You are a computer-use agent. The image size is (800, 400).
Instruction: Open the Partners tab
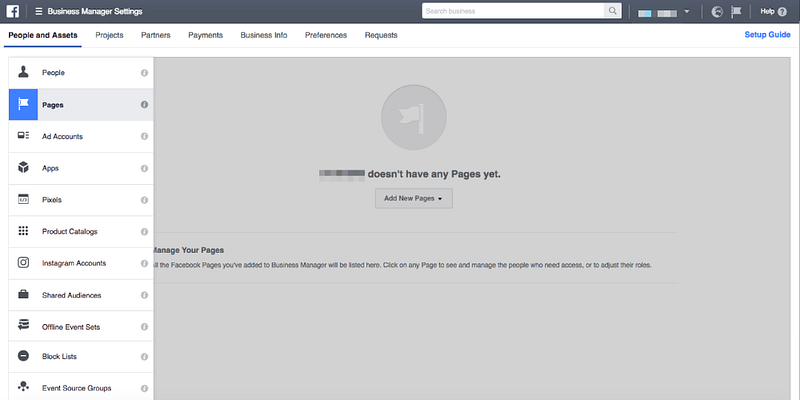(156, 35)
